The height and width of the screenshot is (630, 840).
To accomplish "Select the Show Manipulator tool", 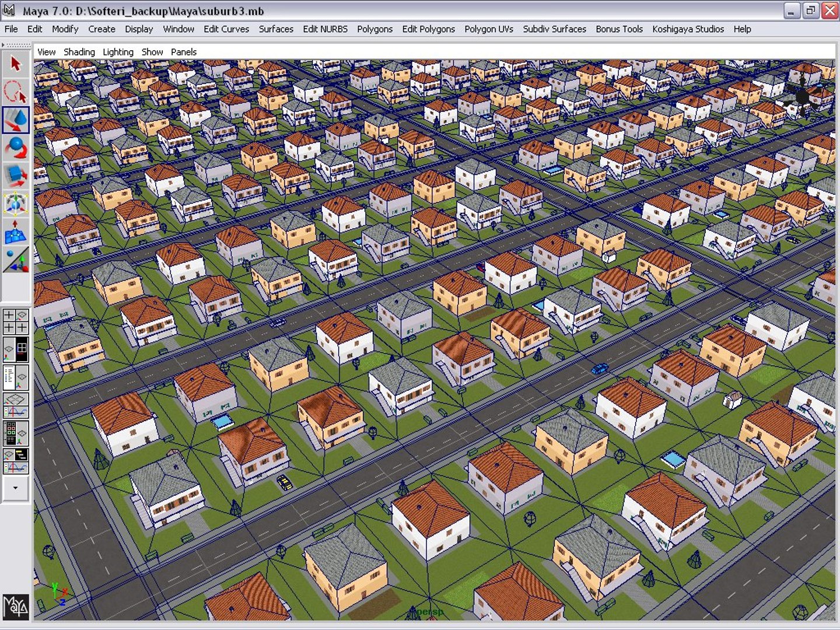I will click(x=16, y=260).
